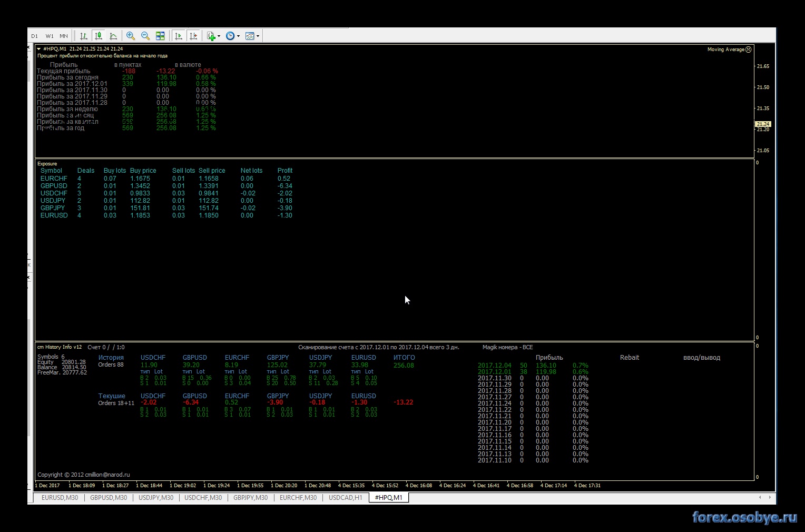Tile chart windows with the grid icon

[x=160, y=36]
